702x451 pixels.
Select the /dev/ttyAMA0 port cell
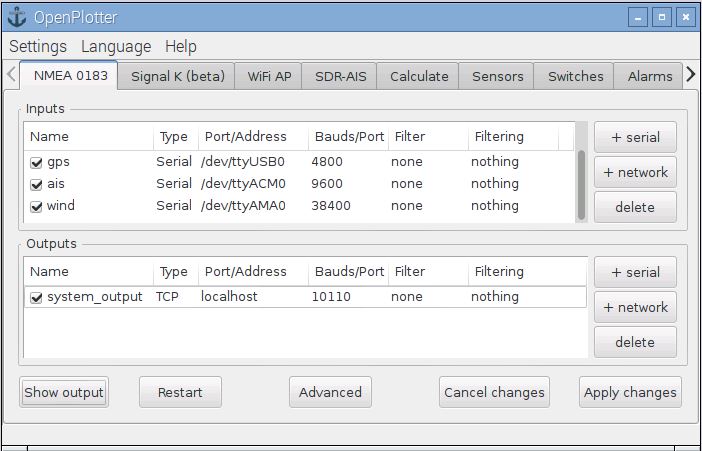[x=243, y=206]
